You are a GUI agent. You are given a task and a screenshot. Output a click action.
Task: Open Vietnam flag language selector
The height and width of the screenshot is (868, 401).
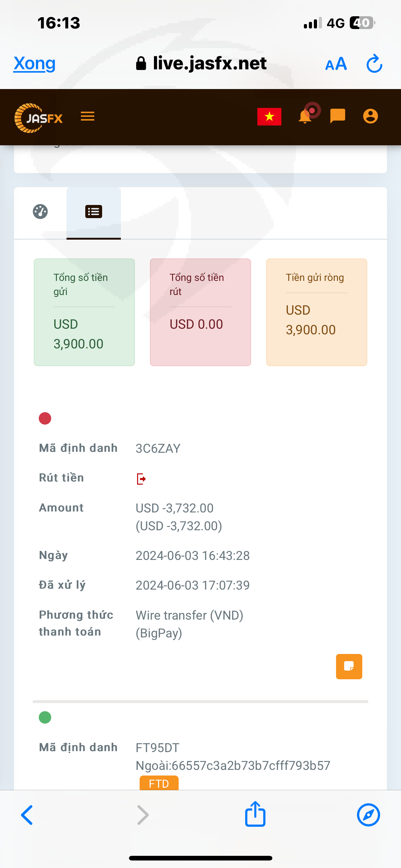pos(269,117)
